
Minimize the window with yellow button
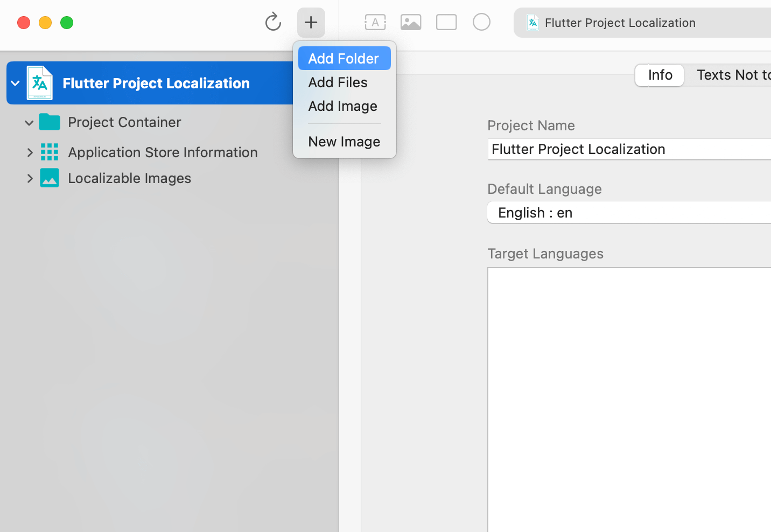45,23
